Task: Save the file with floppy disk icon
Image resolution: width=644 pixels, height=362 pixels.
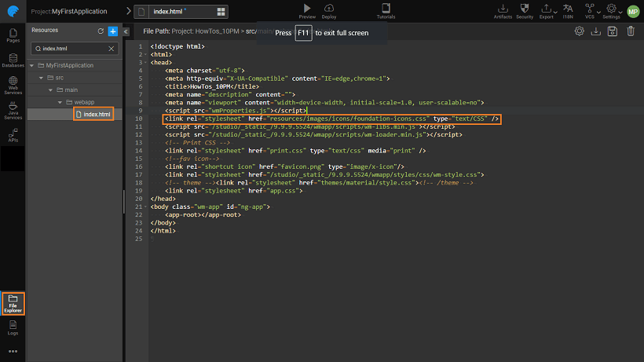Action: pyautogui.click(x=613, y=31)
